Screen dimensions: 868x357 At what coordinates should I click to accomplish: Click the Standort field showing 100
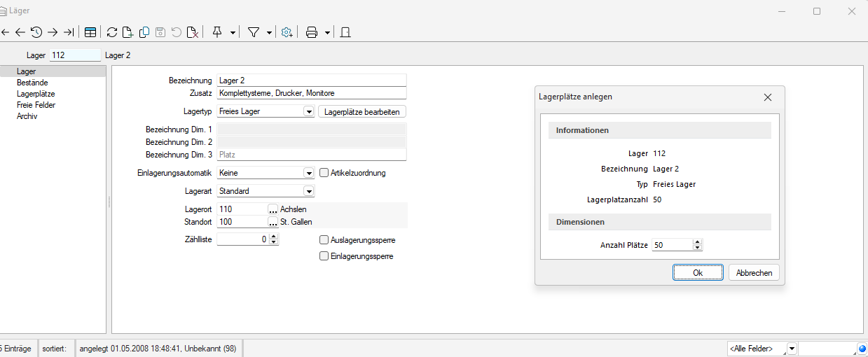click(242, 222)
